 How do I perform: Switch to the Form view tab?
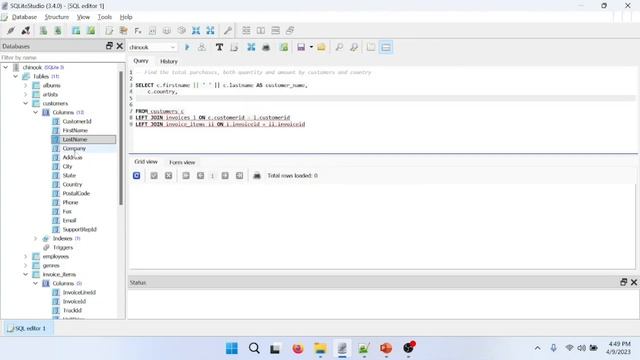182,162
